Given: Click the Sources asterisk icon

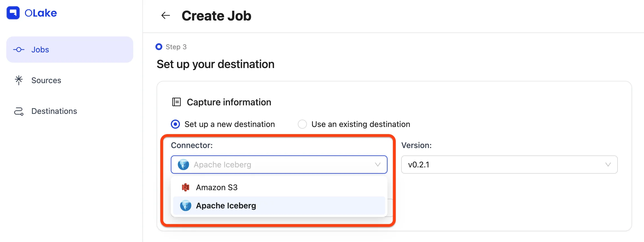Looking at the screenshot, I should pyautogui.click(x=19, y=80).
